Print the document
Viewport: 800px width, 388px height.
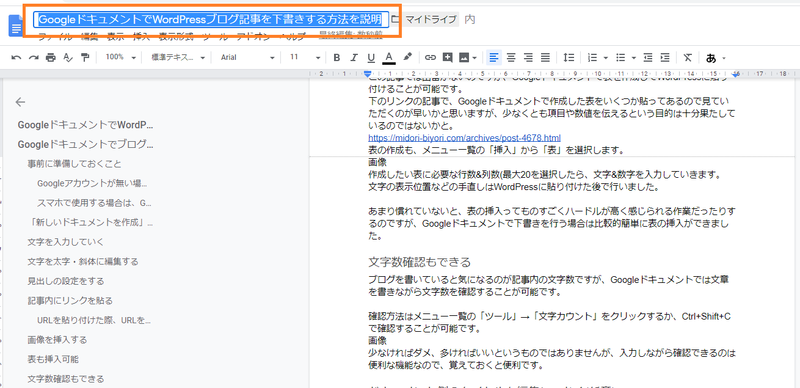(x=51, y=58)
